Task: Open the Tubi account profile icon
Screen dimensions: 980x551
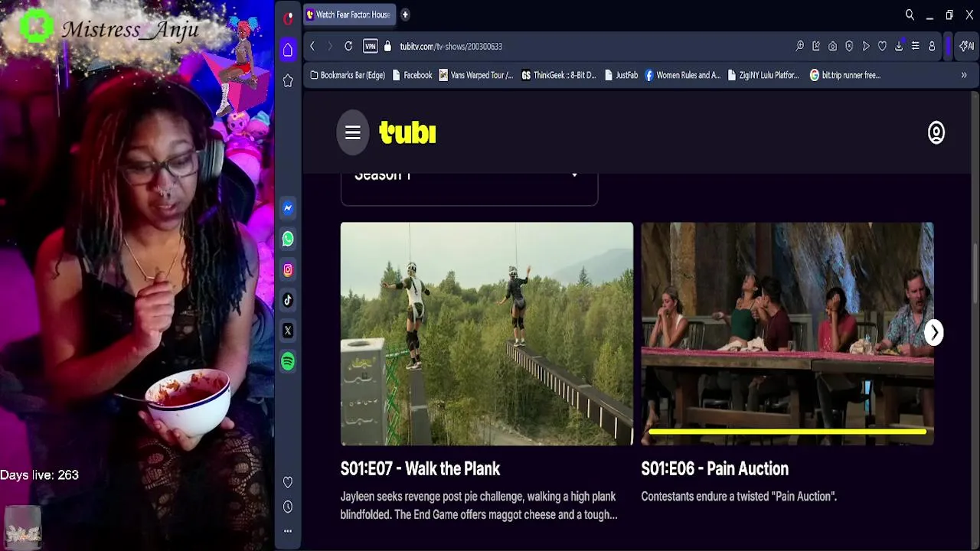Action: pyautogui.click(x=936, y=132)
